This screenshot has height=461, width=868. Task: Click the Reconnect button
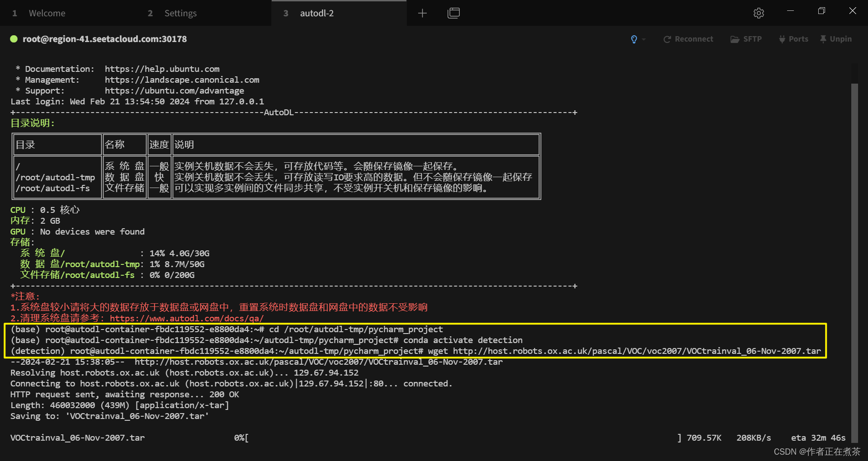(x=688, y=39)
